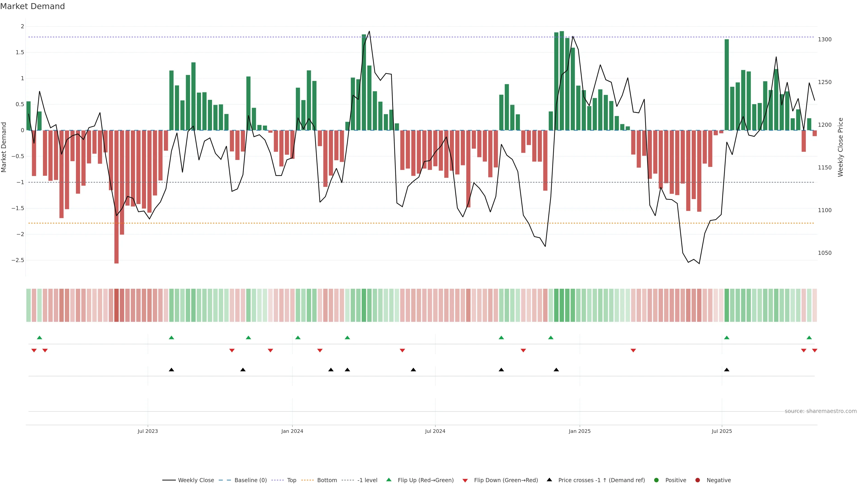Click the darkest red heatmap strip cell
Viewport: 868px width, 488px height.
point(116,305)
